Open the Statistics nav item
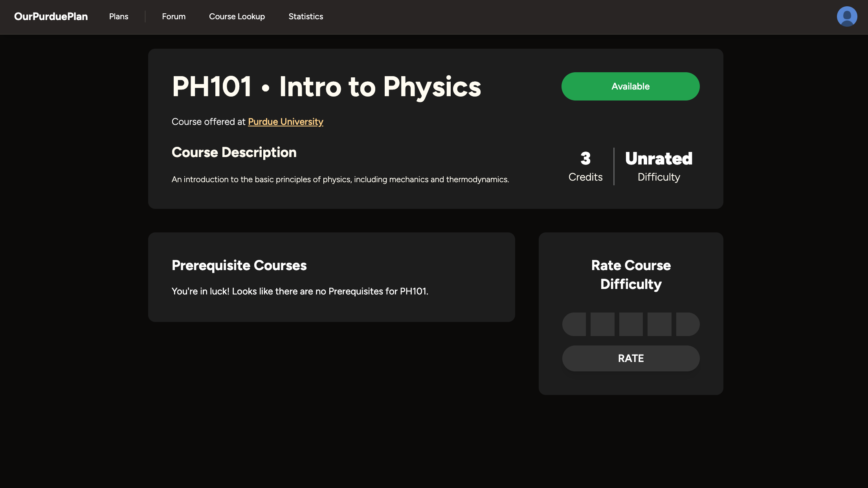Viewport: 868px width, 488px height. pos(306,16)
